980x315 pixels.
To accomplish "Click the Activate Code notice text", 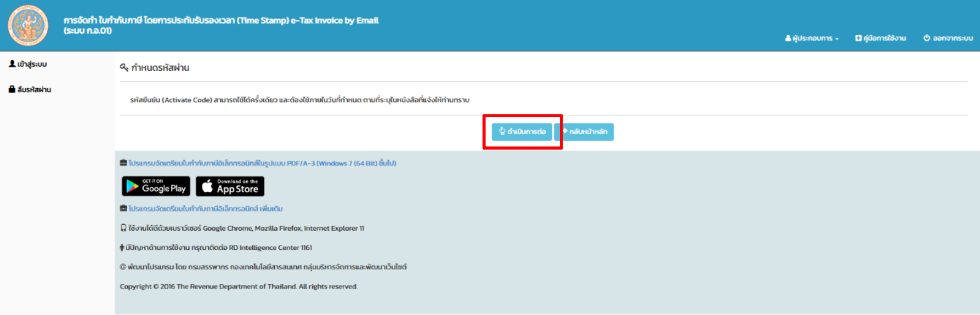I will tap(299, 100).
